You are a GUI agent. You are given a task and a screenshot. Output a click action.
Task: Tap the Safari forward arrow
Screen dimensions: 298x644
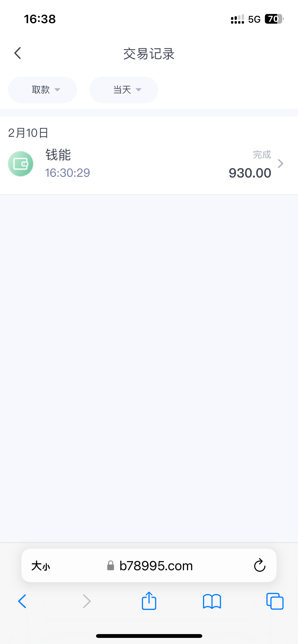(x=87, y=601)
